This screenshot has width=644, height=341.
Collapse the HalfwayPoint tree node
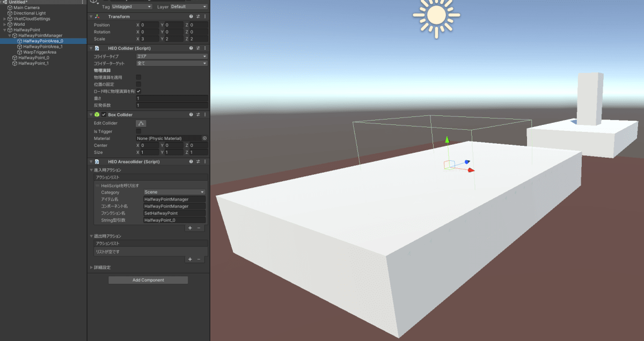[x=4, y=30]
